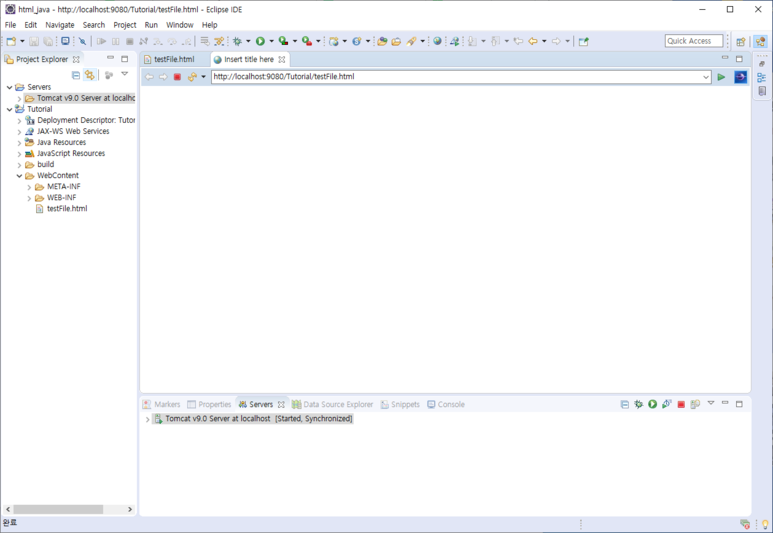Image resolution: width=773 pixels, height=533 pixels.
Task: Click the Open Web Browser globe icon
Action: click(437, 41)
